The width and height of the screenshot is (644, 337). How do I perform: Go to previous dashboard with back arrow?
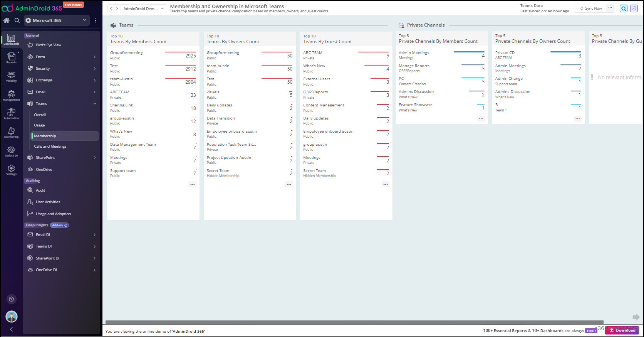[111, 8]
